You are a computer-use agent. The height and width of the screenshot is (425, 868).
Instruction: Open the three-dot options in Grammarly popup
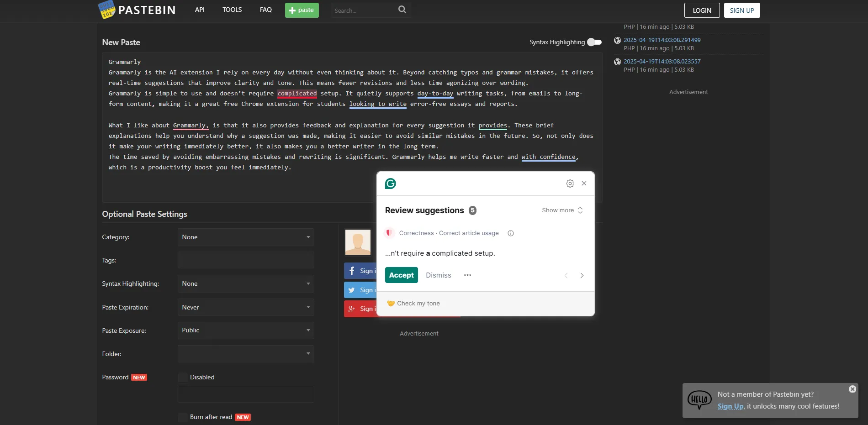point(467,275)
